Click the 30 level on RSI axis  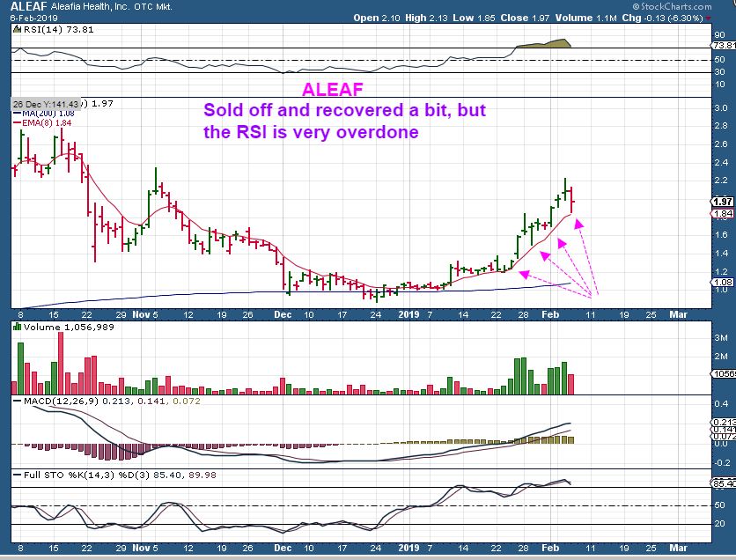tap(719, 72)
